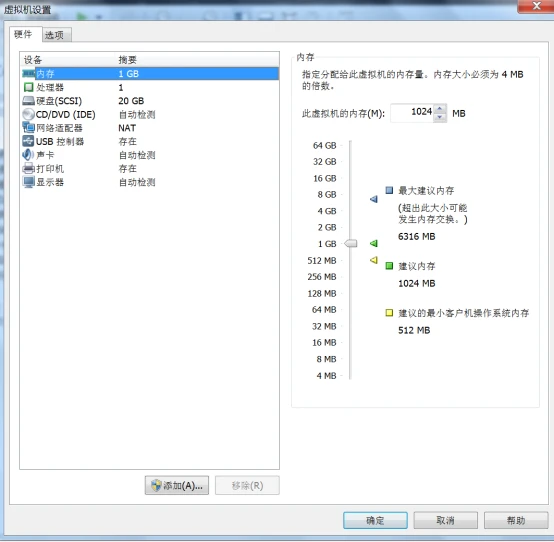Select the CD/DVD (IDE) disc icon
554x542 pixels.
coord(28,114)
